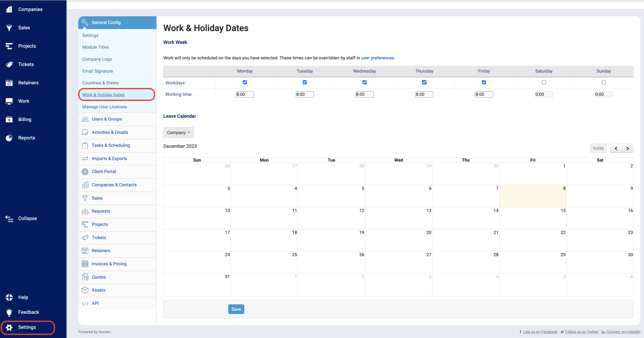Click the Retainers settings icon in config list

[x=85, y=251]
